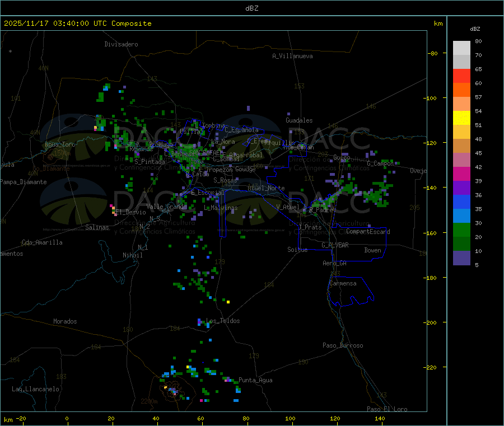Image resolution: width=504 pixels, height=426 pixels.
Task: Click the Atuel_Norte place label
Action: 266,188
